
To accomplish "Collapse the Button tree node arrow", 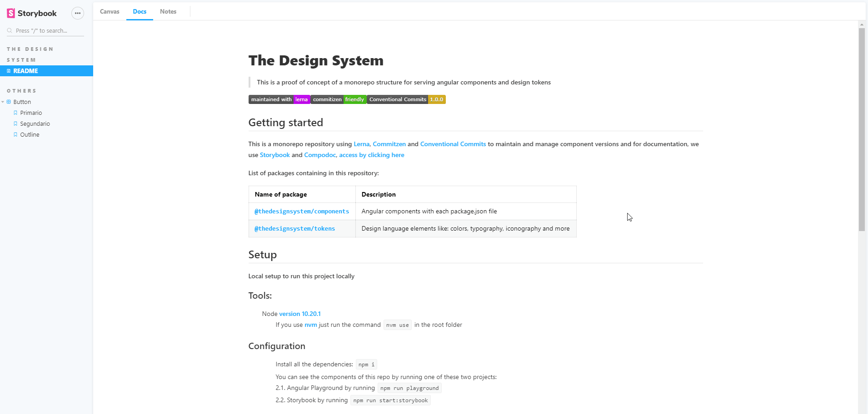I will (x=3, y=102).
